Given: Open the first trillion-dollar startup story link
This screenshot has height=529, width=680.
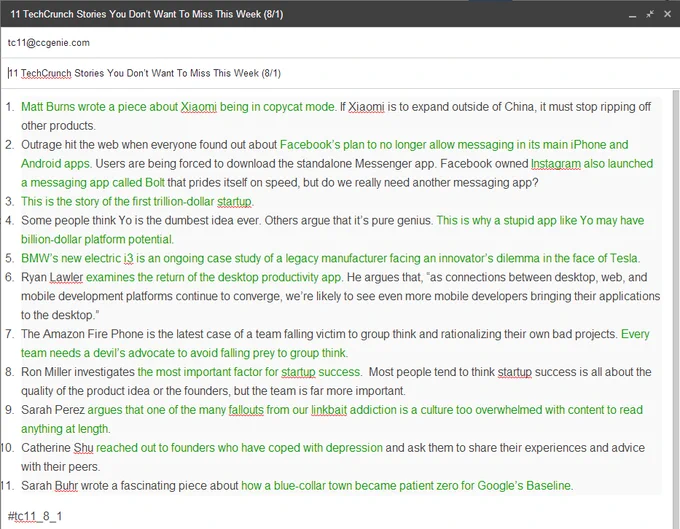Looking at the screenshot, I should click(x=136, y=201).
